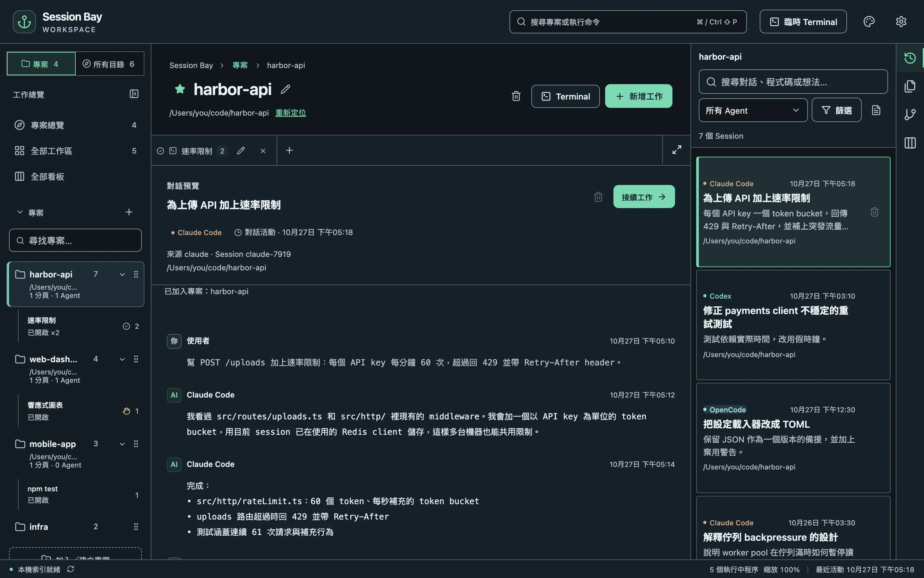
Task: Focus 搜尋專案或執行命令 search field
Action: click(628, 22)
